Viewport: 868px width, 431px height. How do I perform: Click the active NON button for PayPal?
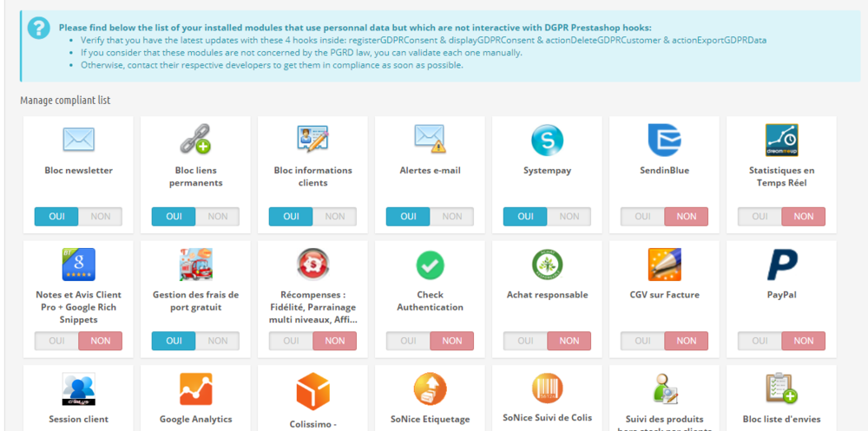pos(804,341)
